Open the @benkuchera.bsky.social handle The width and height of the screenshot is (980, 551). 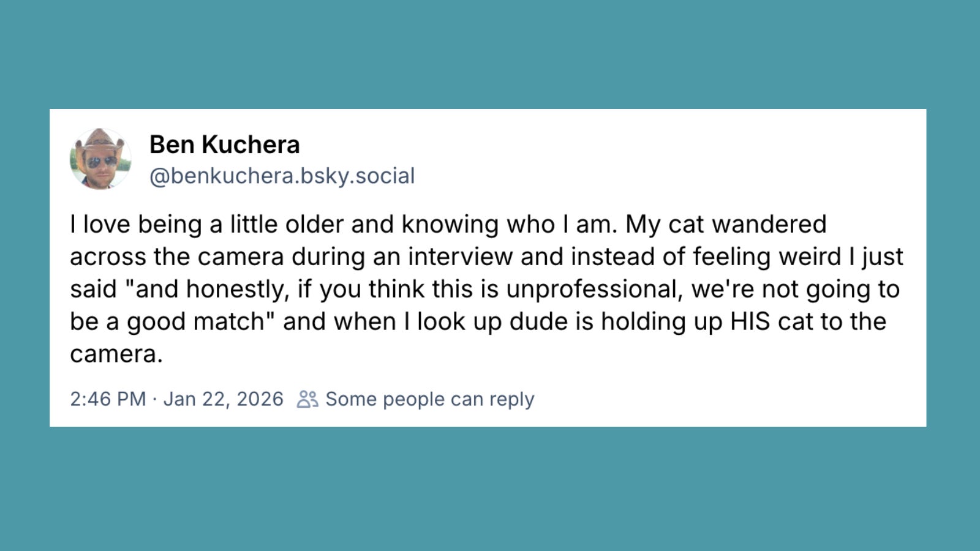(x=282, y=176)
